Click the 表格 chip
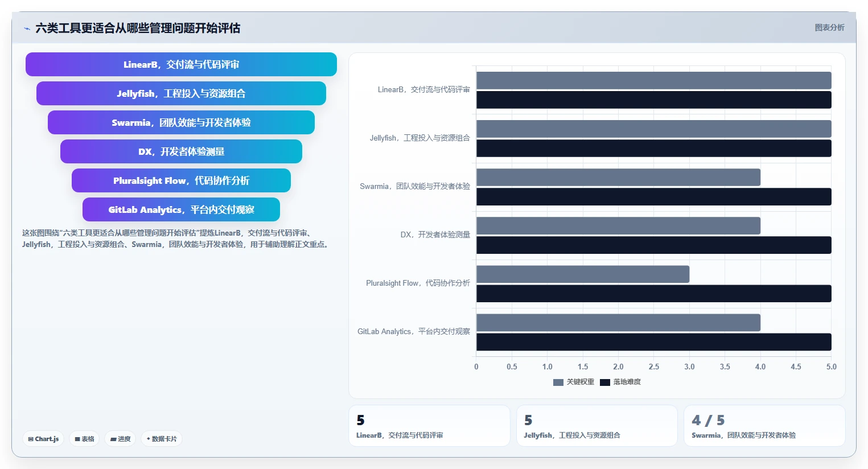868x469 pixels. (84, 439)
